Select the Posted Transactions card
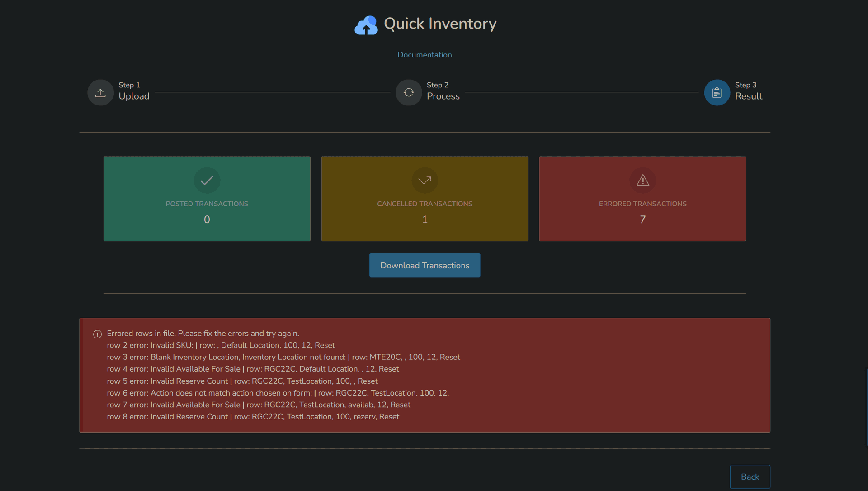Screen dimensions: 868x491 click(207, 199)
